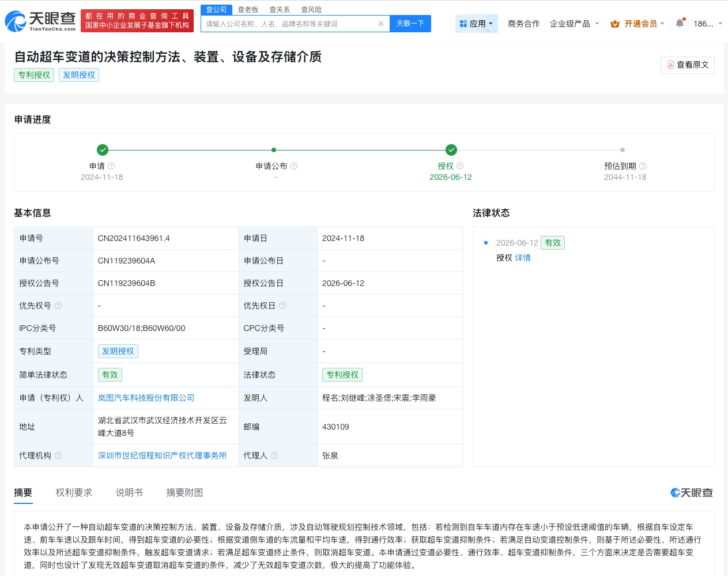The image size is (728, 576).
Task: Click the red banner 国家中小企业发展子基金旗下机构
Action: [x=137, y=21]
